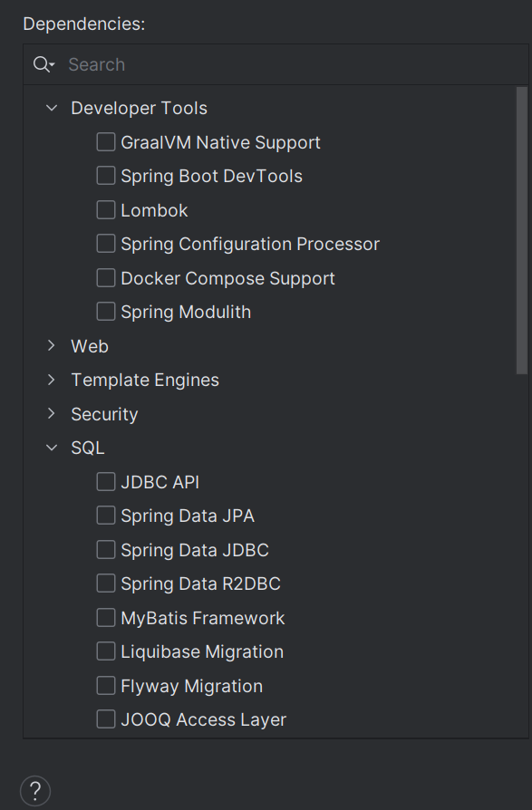Select the Liquibase Migration item label
The width and height of the screenshot is (532, 810).
(x=202, y=652)
